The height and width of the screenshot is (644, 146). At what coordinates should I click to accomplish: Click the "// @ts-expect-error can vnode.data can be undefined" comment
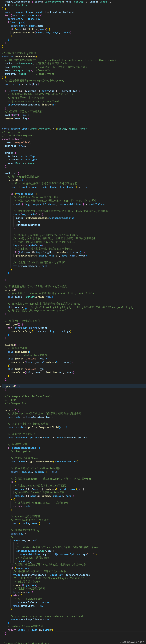pos(47,616)
